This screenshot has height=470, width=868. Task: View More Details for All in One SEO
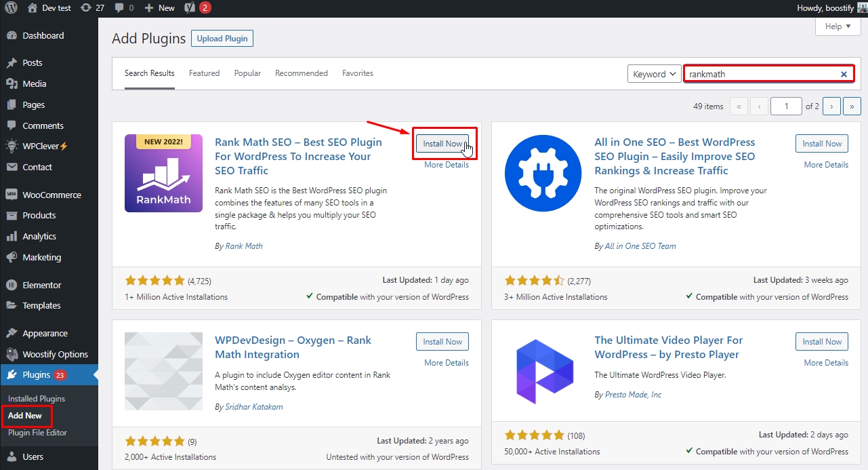826,165
